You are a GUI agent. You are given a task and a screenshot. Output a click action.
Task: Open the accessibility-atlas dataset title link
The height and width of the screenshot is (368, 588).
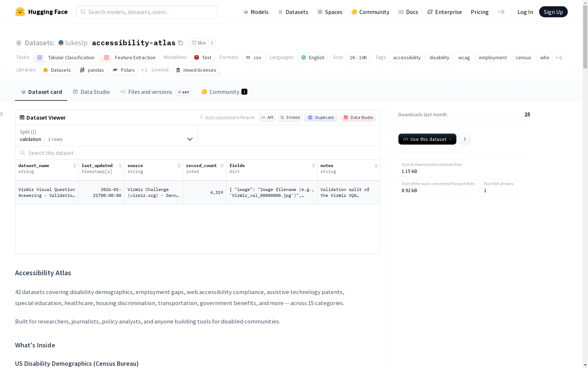coord(134,43)
